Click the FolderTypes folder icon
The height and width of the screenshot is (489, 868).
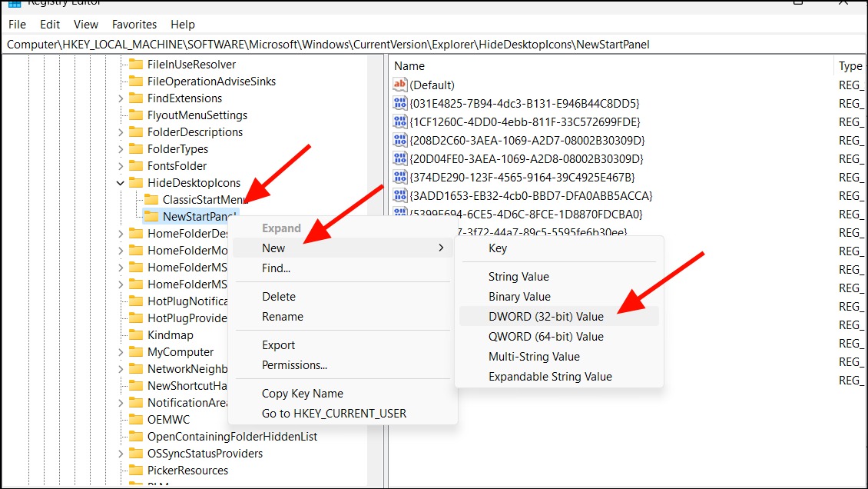136,149
